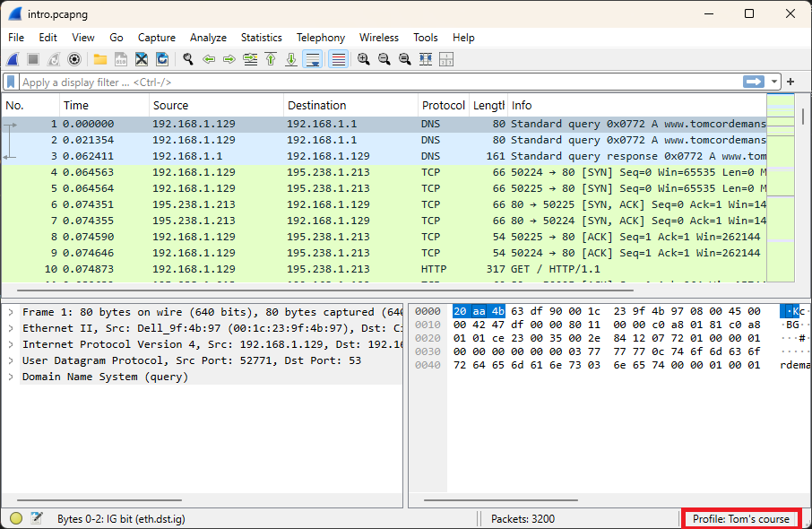This screenshot has width=812, height=529.
Task: Open Find a packet magnifier icon
Action: [x=188, y=59]
